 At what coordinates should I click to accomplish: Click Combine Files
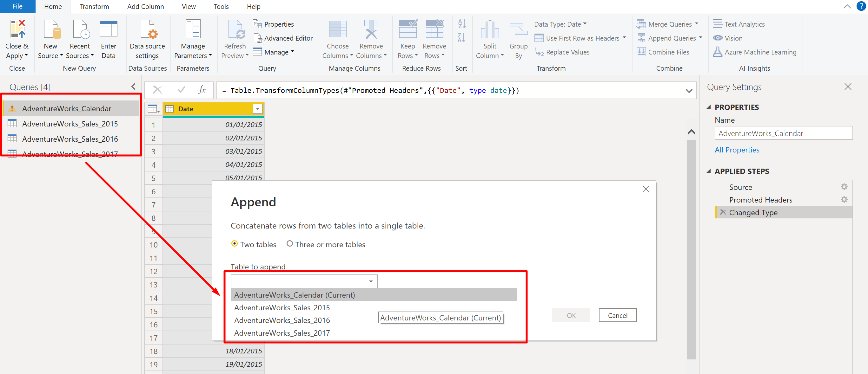[x=663, y=52]
